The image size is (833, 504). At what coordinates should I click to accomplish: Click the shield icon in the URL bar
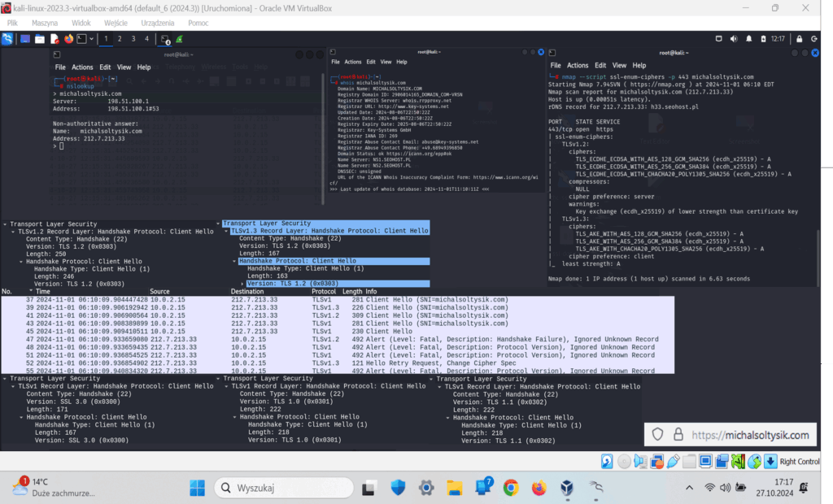pos(657,434)
